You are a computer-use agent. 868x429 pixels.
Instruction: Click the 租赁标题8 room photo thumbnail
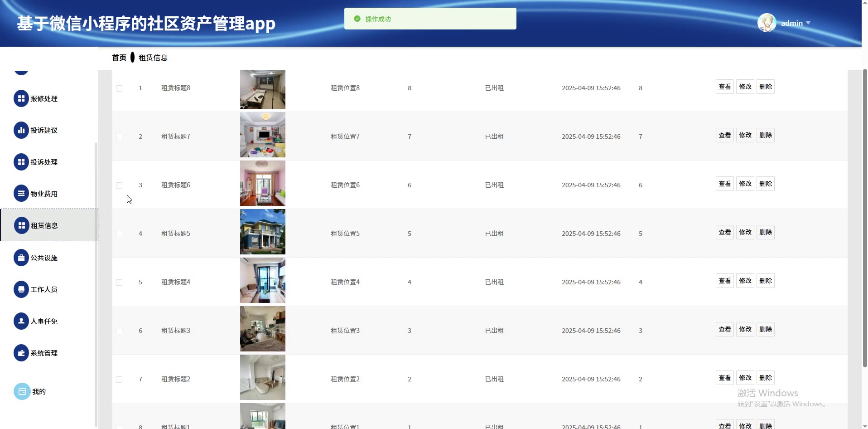click(263, 89)
